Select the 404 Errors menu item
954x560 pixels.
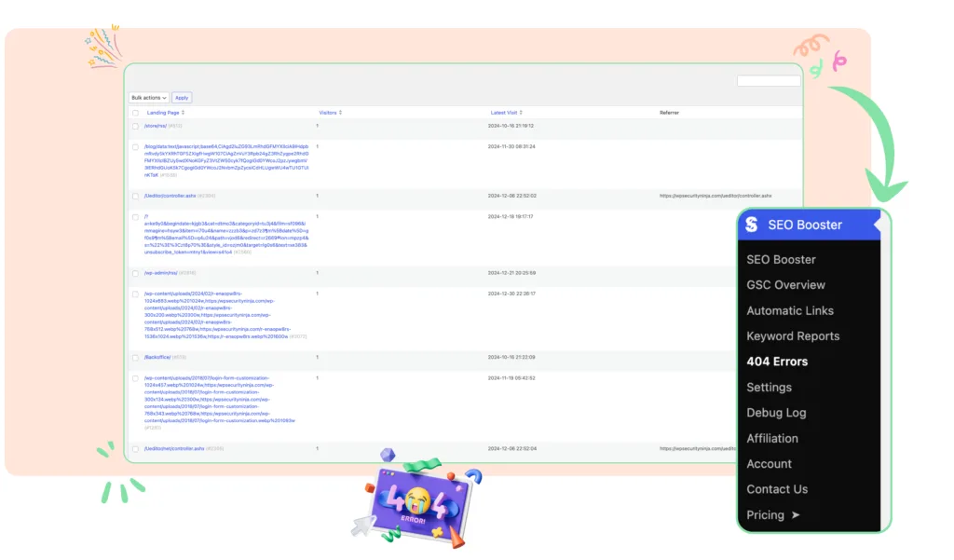pos(777,362)
